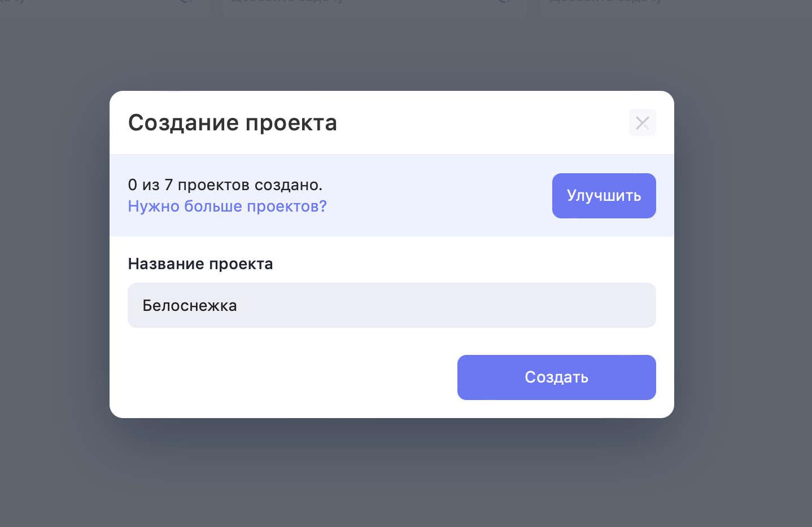The width and height of the screenshot is (812, 527).
Task: Hit the cross icon in the dialog header
Action: (x=642, y=123)
